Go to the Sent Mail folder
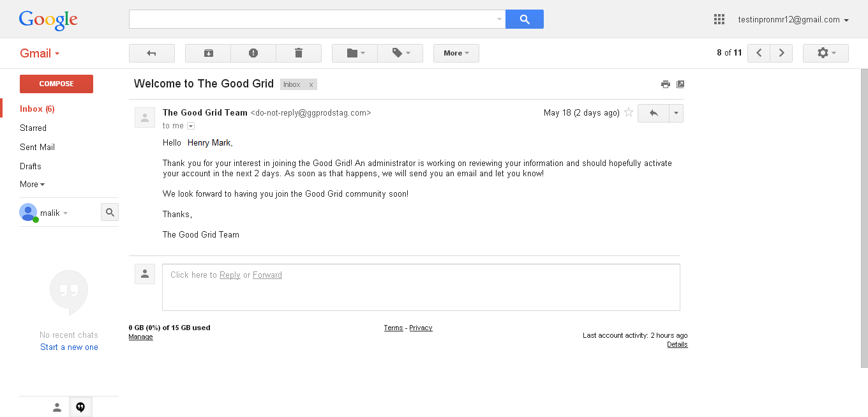Screen dimensions: 868x417 38,147
